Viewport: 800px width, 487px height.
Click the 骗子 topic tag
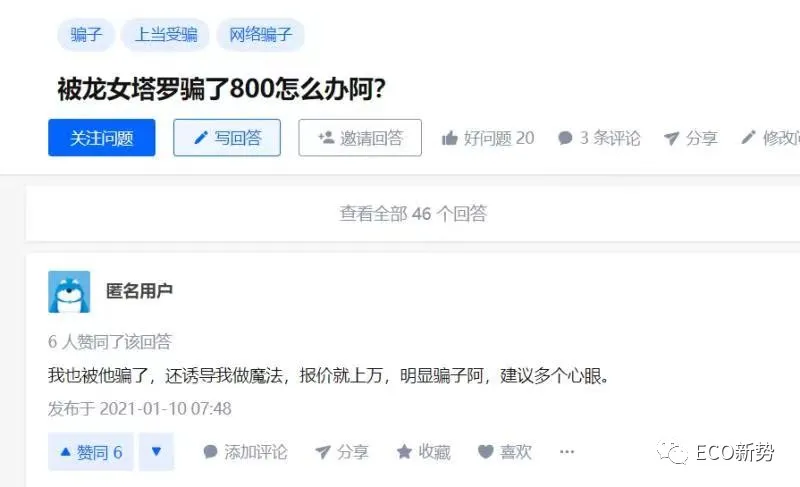[x=86, y=35]
